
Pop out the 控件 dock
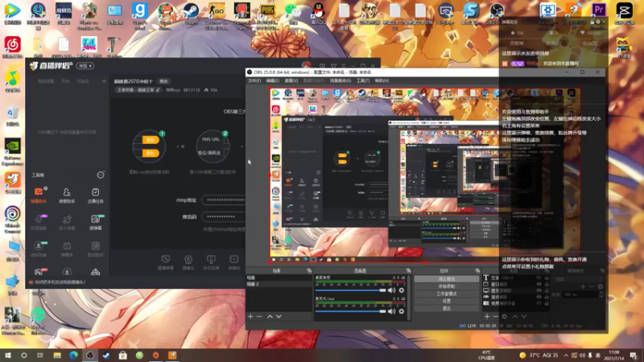tap(477, 271)
